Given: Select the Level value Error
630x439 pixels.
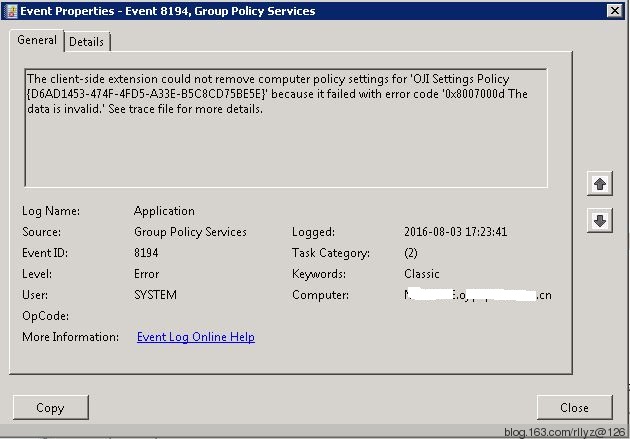Looking at the screenshot, I should 147,274.
